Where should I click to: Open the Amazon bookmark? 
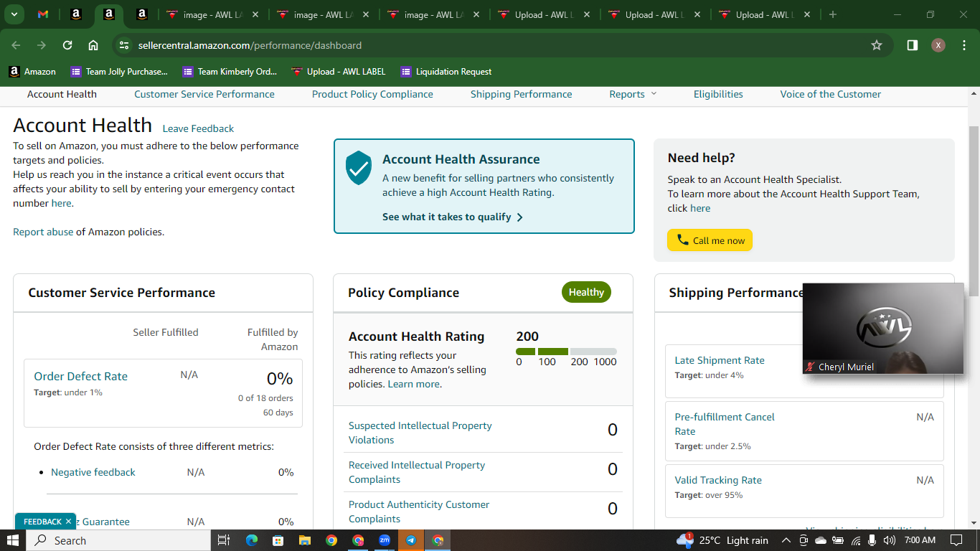click(x=32, y=72)
